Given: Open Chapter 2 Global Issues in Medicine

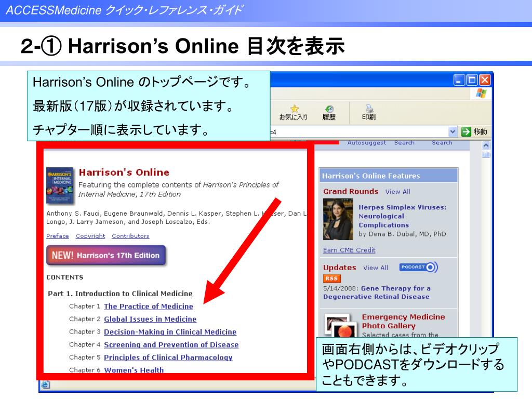Looking at the screenshot, I should [150, 320].
